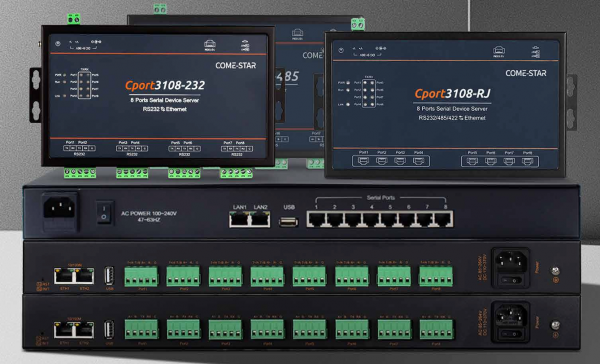The height and width of the screenshot is (364, 600).
Task: Click the Port5 RJ45 icon on Cport3108-RJ
Action: (x=472, y=161)
